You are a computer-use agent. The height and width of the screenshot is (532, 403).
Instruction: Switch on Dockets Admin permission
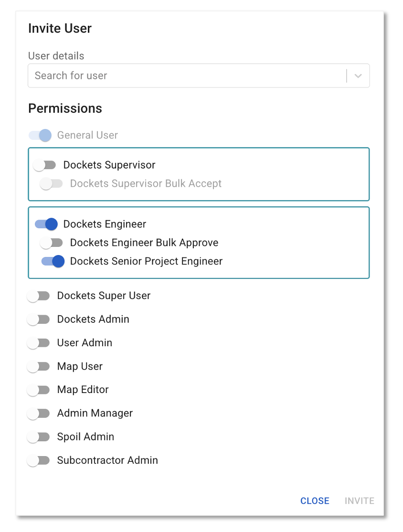click(x=38, y=319)
